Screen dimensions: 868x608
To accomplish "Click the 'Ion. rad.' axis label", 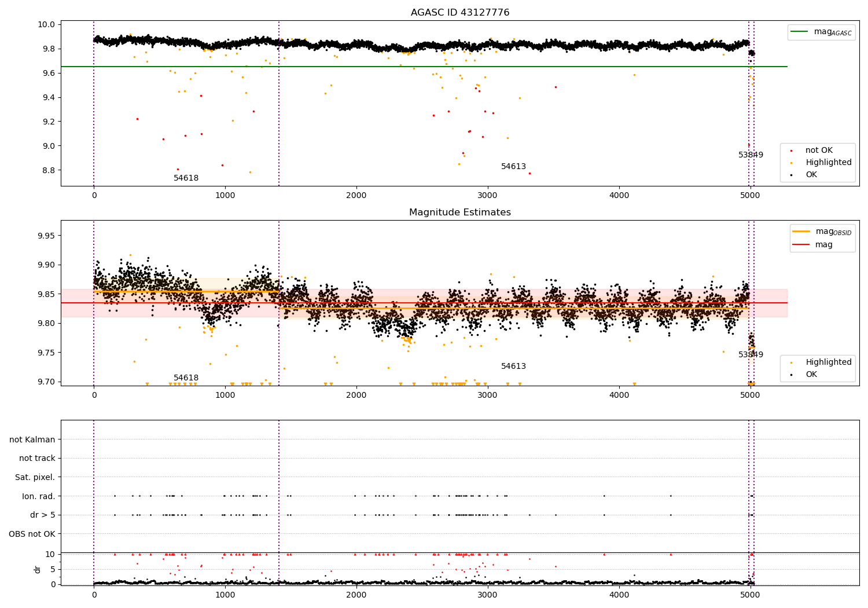I will (39, 496).
